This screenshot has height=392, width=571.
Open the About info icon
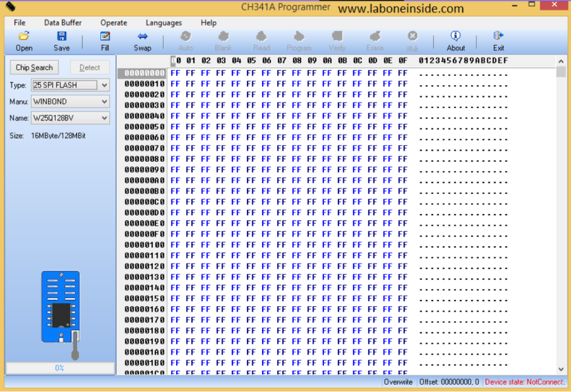(456, 41)
